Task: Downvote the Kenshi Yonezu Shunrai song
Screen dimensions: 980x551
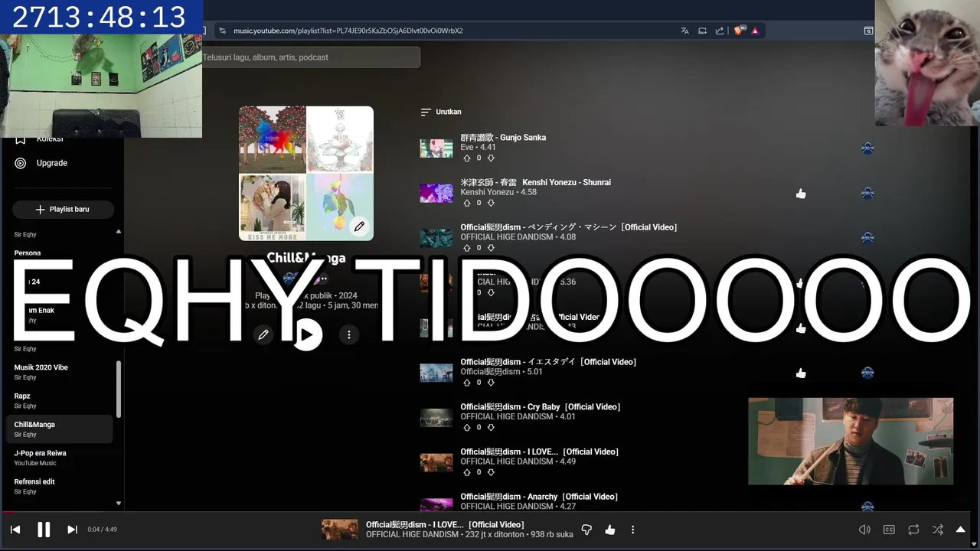Action: click(491, 203)
